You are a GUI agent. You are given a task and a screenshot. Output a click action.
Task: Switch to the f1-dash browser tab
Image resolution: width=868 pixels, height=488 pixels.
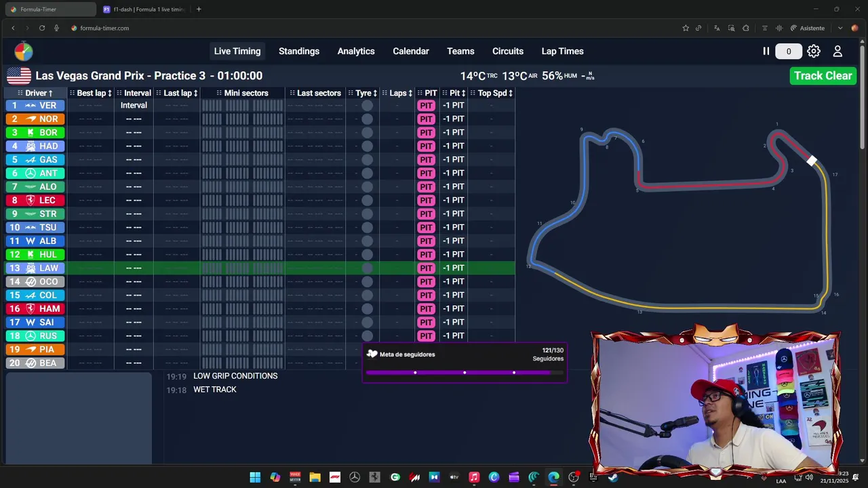click(x=144, y=9)
